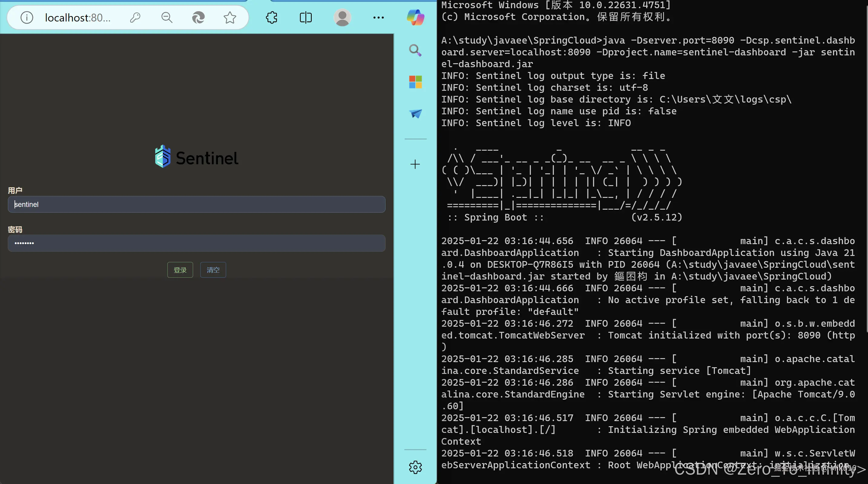Click 'Sentinel log level is: INFO' line in terminal
Viewport: 868px width, 484px height.
pos(536,123)
